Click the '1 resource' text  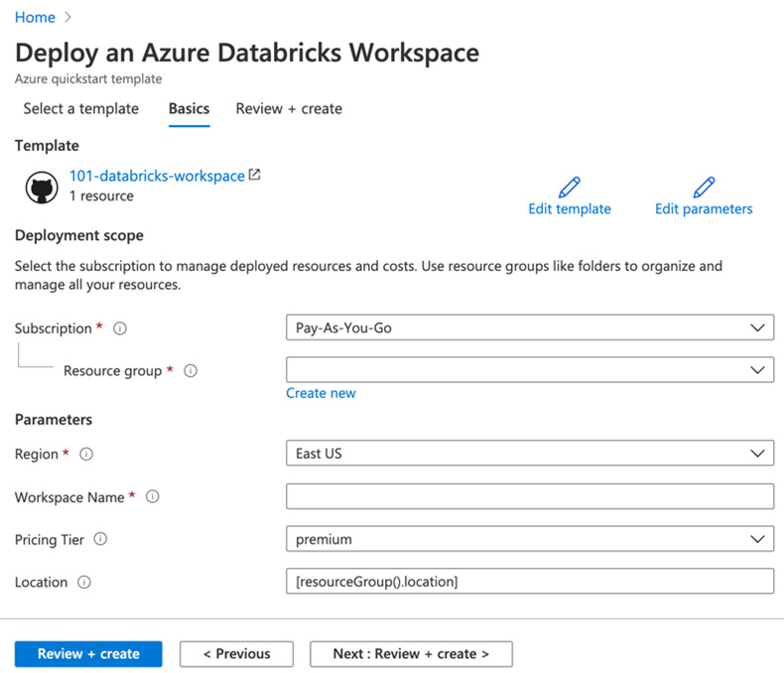coord(101,196)
